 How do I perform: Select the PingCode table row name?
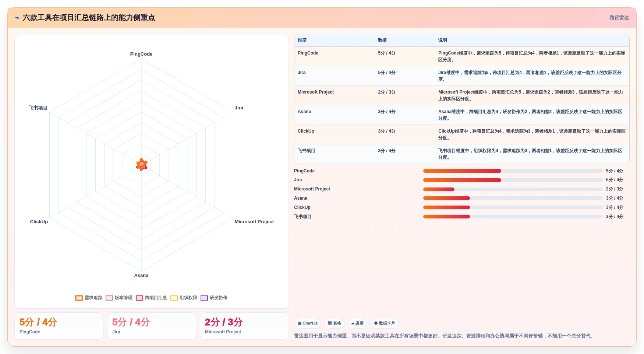[x=308, y=53]
